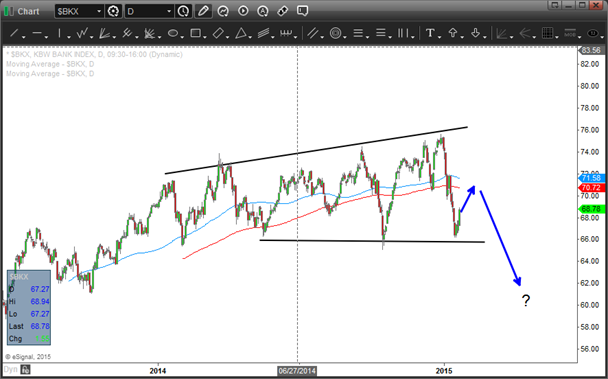608x379 pixels.
Task: Expand the triangle tool dropdown arrow
Action: coord(250,36)
